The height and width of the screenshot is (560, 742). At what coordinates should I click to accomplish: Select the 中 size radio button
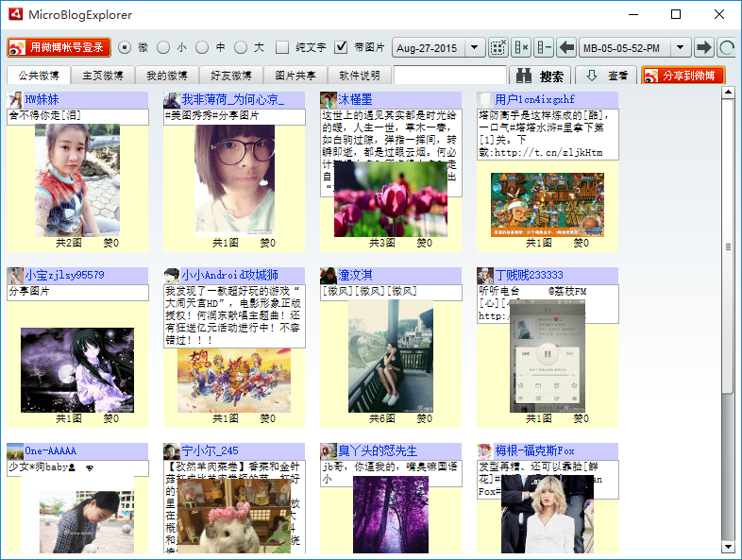202,47
